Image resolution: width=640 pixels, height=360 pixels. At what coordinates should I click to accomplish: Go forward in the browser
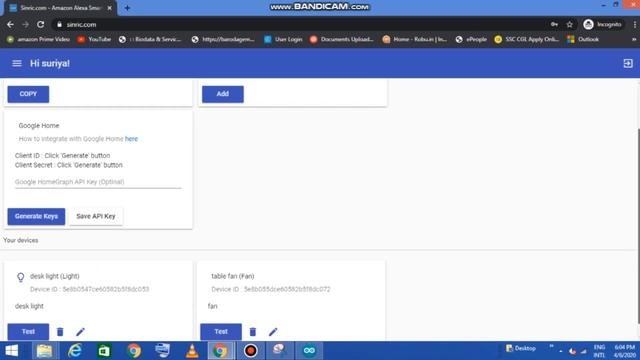pyautogui.click(x=25, y=24)
